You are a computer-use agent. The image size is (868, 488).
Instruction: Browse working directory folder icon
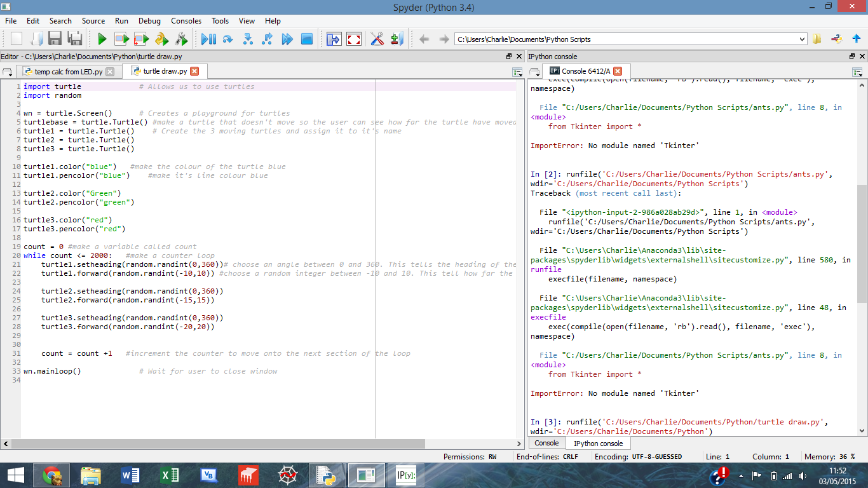tap(817, 39)
